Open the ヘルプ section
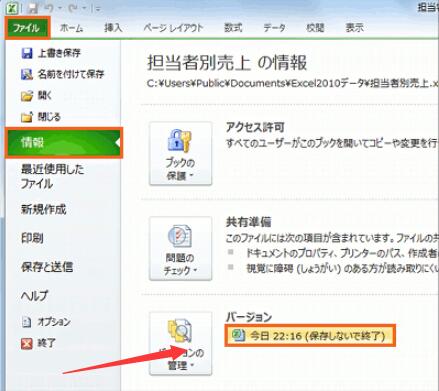This screenshot has width=439, height=391. [x=34, y=295]
